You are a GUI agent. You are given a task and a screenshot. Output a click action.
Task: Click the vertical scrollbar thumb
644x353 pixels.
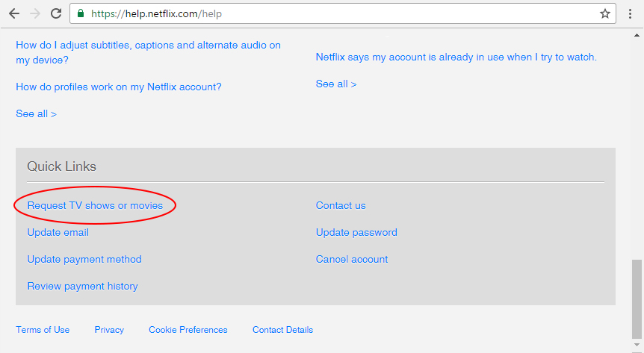[637, 299]
